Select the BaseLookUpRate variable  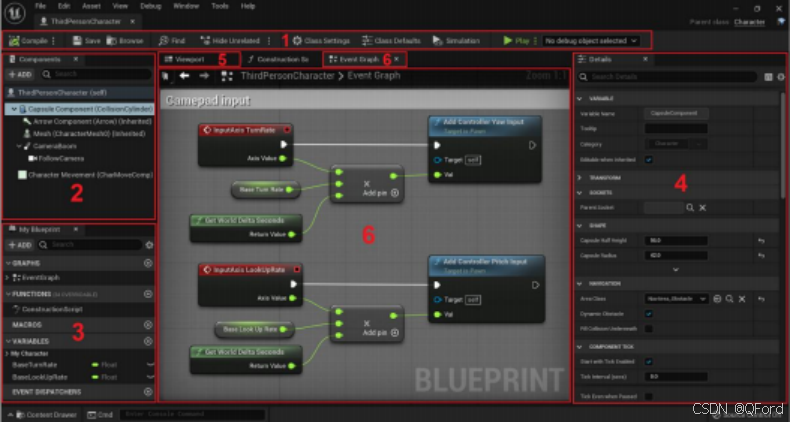tap(40, 377)
